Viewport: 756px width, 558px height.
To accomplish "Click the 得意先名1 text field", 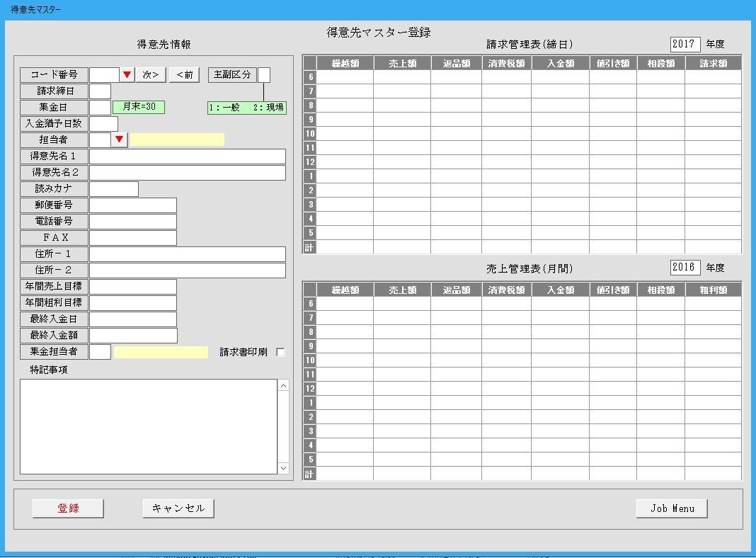I will tap(188, 156).
